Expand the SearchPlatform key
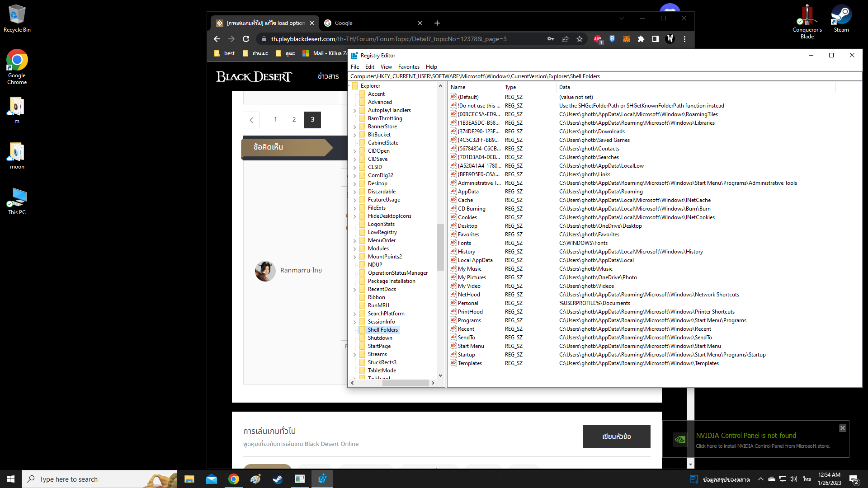 coord(355,314)
